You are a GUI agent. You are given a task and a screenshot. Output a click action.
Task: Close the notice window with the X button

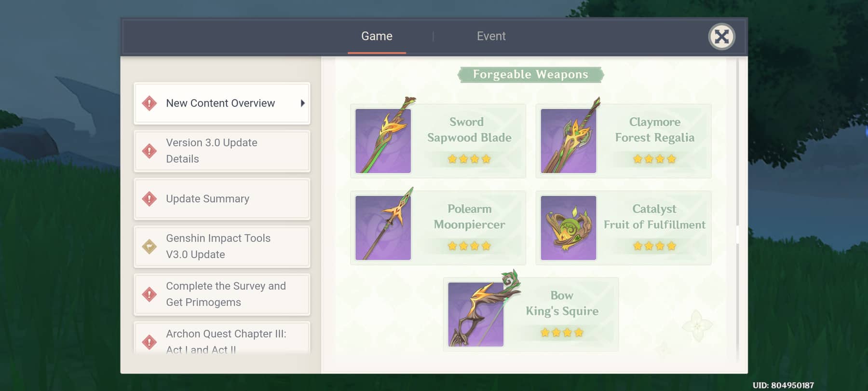click(x=721, y=37)
